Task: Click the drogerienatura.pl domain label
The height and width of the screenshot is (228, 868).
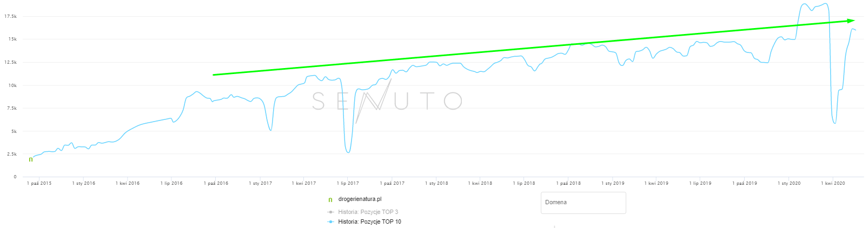Action: coord(360,199)
